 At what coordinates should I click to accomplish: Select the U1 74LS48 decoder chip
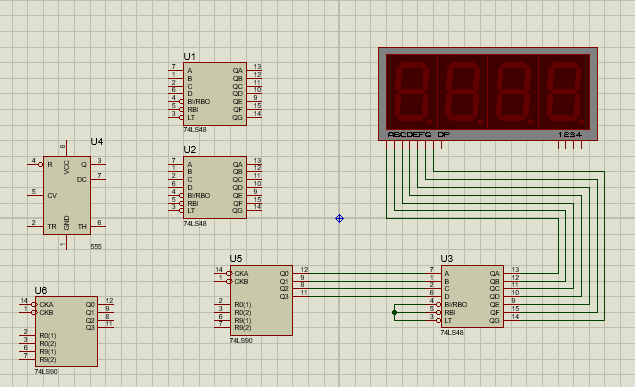[x=215, y=94]
